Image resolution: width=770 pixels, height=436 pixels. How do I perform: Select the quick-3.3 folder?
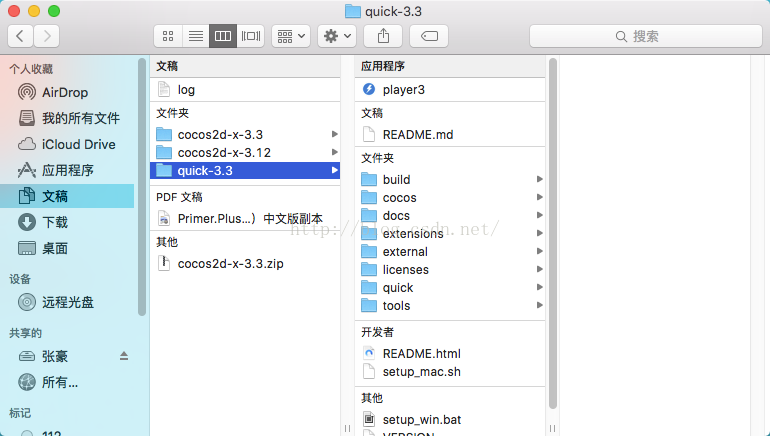245,170
